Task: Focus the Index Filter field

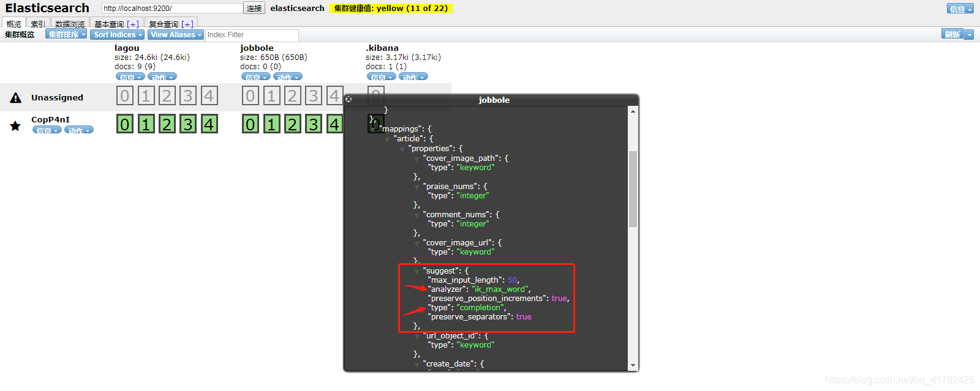Action: click(x=252, y=35)
